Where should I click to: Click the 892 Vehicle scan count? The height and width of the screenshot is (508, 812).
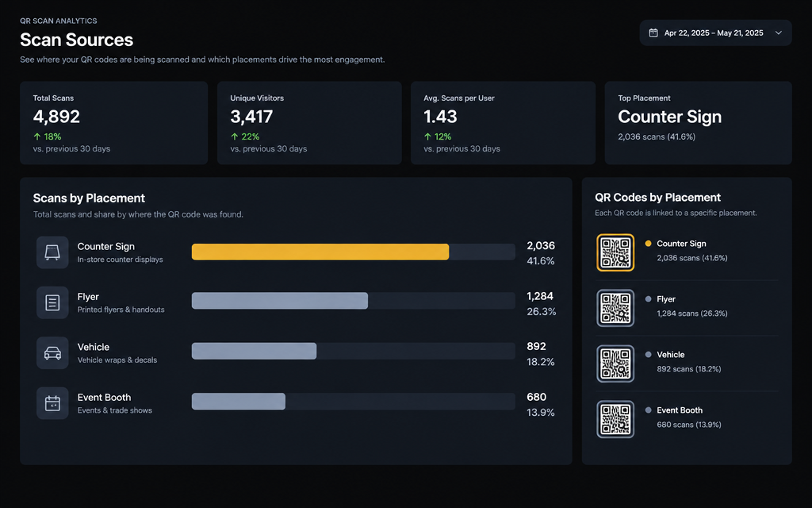click(537, 346)
